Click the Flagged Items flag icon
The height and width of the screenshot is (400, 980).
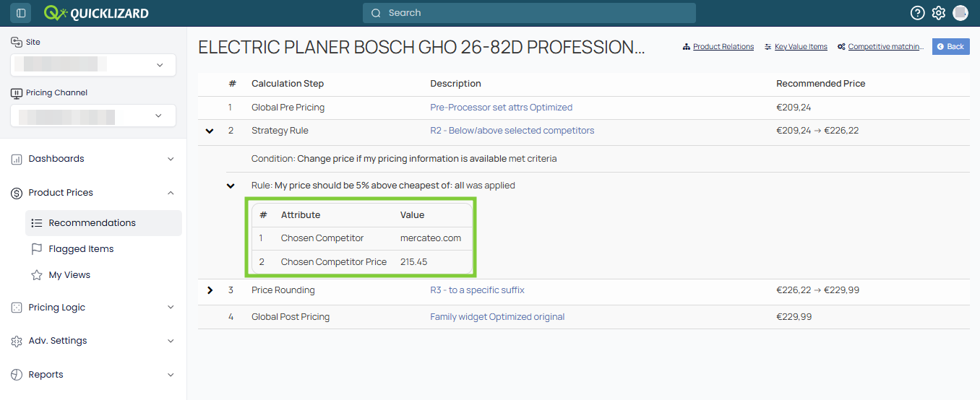tap(37, 249)
